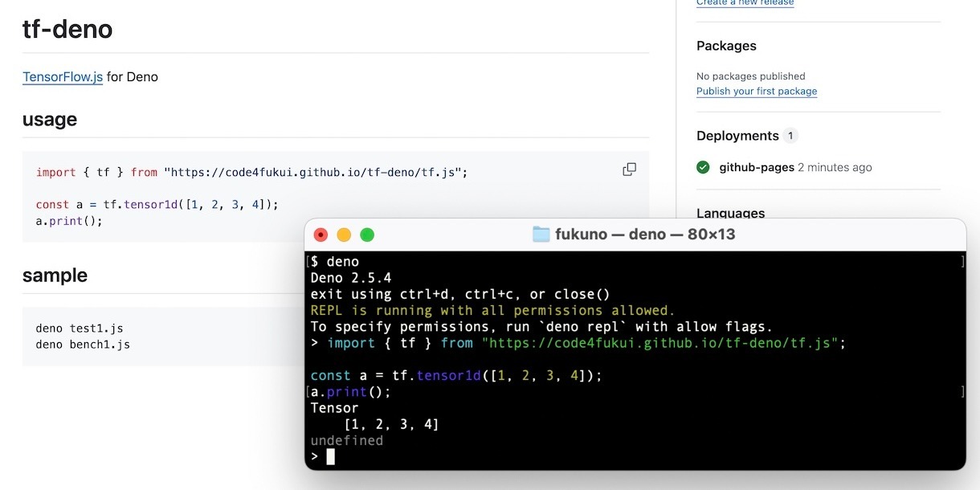980x490 pixels.
Task: Click 'deno bench1.js' in the sample code
Action: pyautogui.click(x=83, y=345)
